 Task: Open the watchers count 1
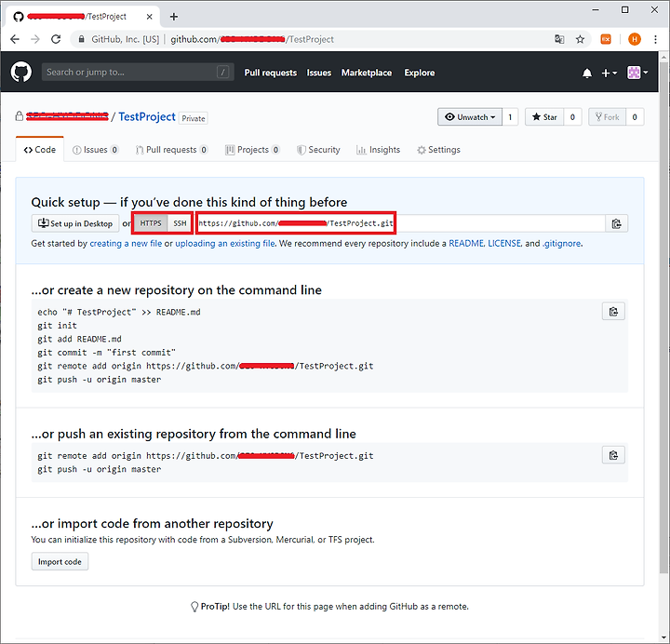pos(510,117)
